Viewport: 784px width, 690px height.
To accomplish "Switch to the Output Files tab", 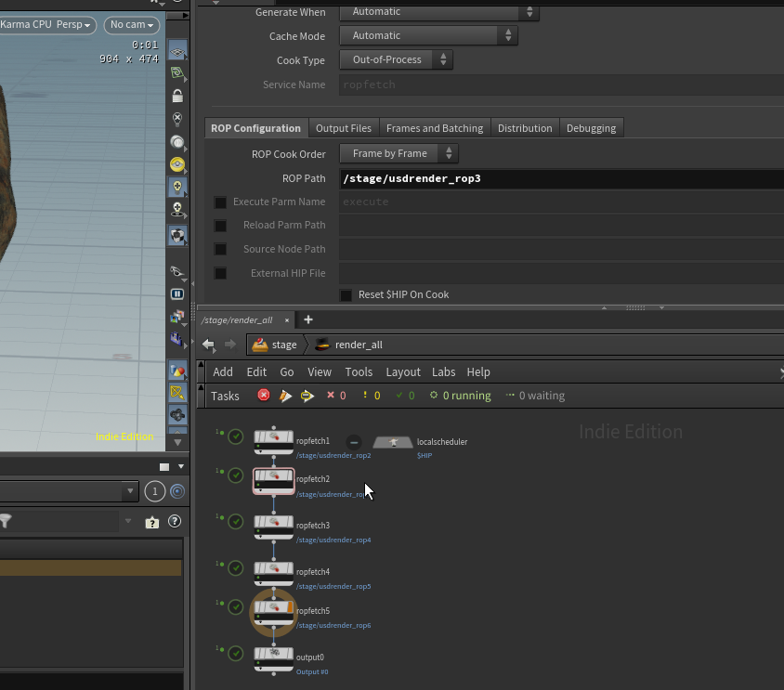I will [344, 128].
